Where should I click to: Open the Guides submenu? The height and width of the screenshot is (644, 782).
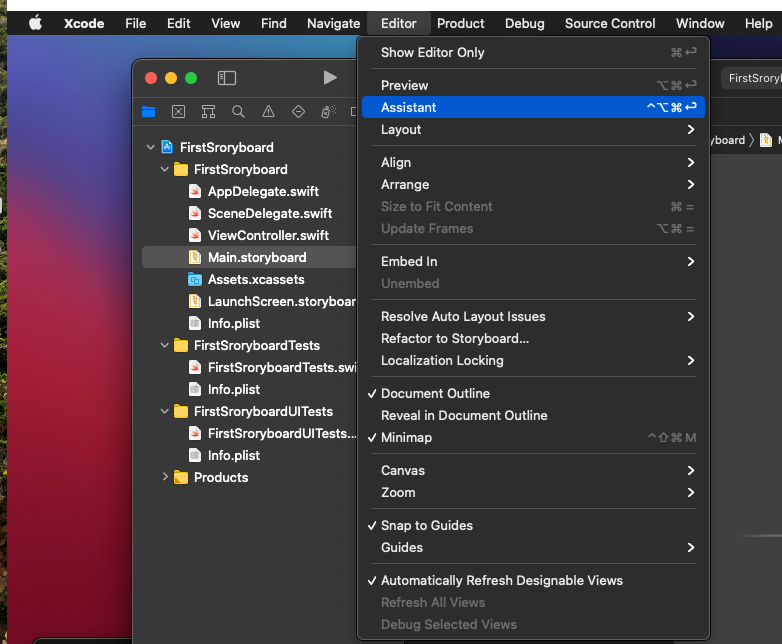click(533, 547)
